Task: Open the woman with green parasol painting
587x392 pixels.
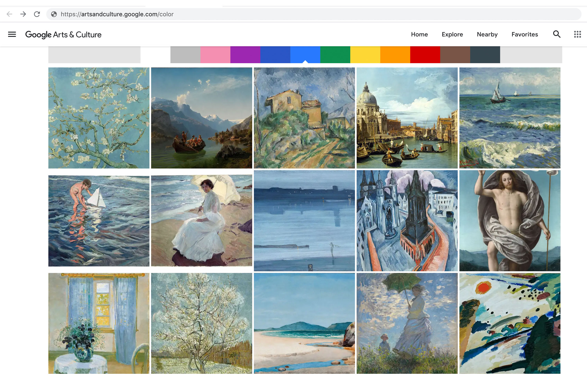Action: [x=407, y=323]
